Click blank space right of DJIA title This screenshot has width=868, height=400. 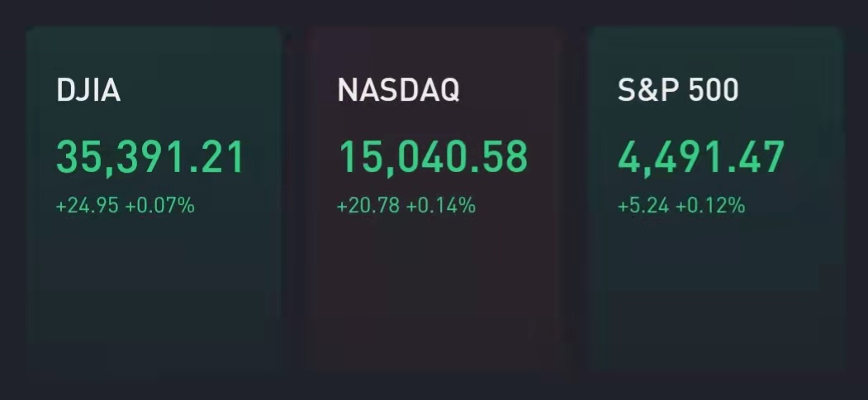199,90
